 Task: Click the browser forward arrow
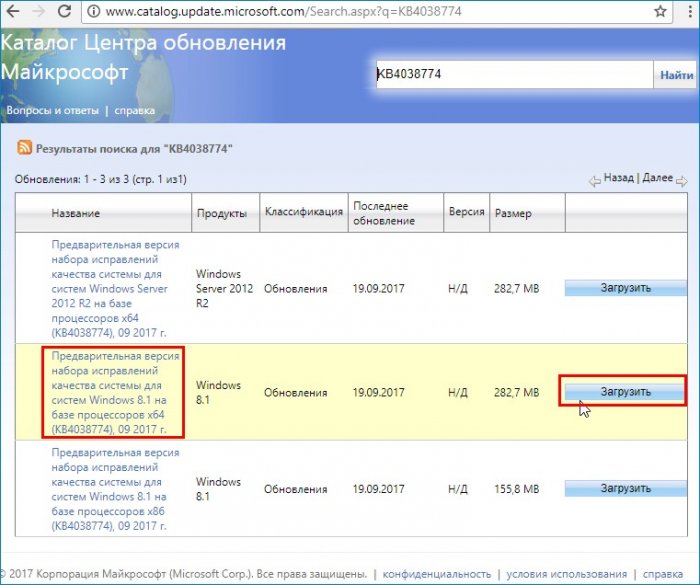coord(40,11)
